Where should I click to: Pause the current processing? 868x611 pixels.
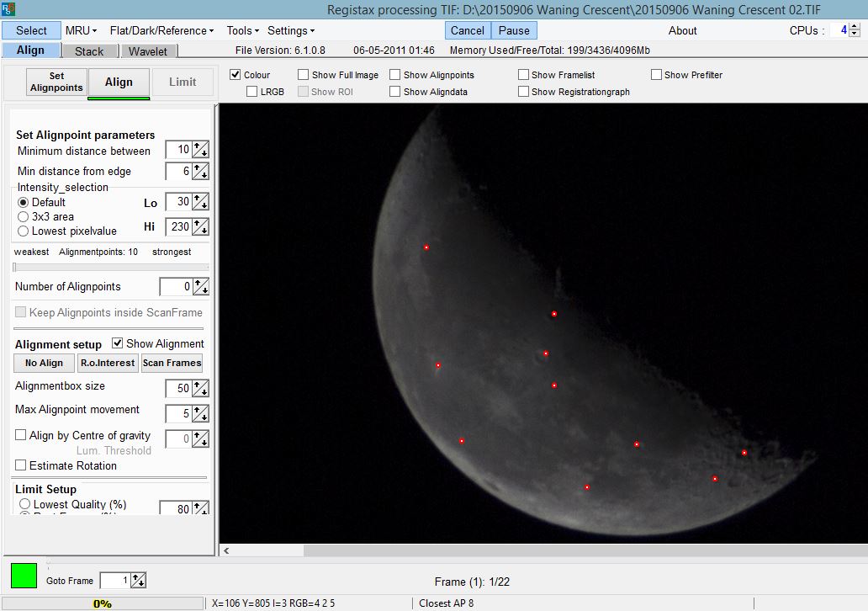point(513,29)
